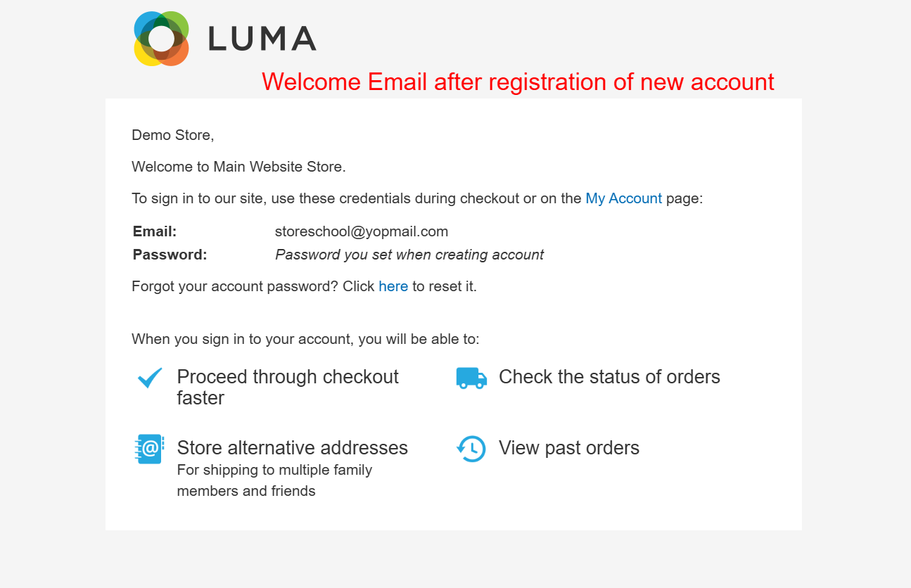Click 'View past orders' heading
Screen dimensions: 911x588
coord(569,448)
